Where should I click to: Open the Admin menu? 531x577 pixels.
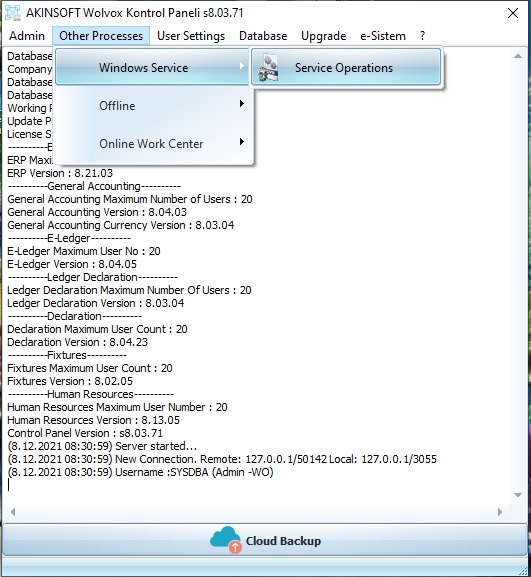[x=27, y=36]
